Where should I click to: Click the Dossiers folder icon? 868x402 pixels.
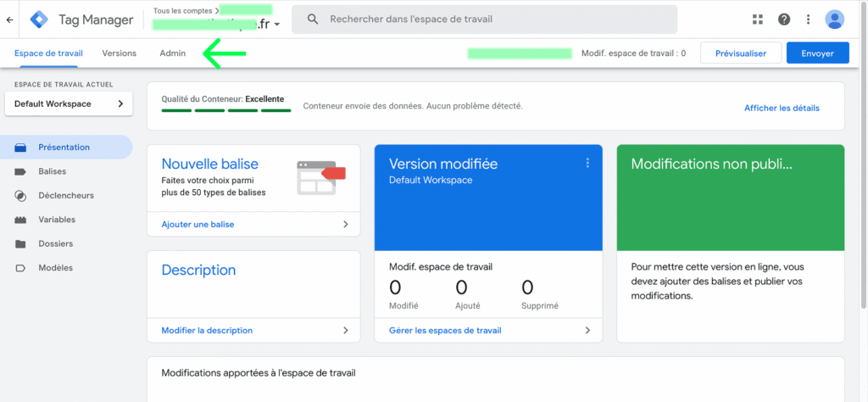point(20,243)
